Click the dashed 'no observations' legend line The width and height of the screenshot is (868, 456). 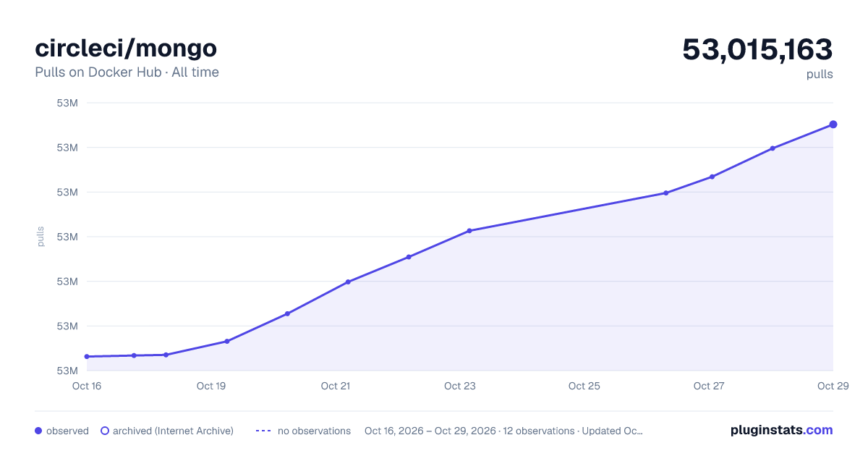[263, 431]
